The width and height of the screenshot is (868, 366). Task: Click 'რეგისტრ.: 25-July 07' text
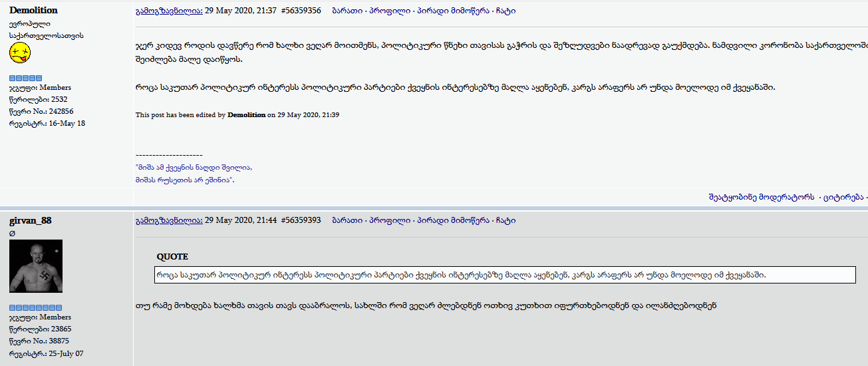pyautogui.click(x=47, y=353)
